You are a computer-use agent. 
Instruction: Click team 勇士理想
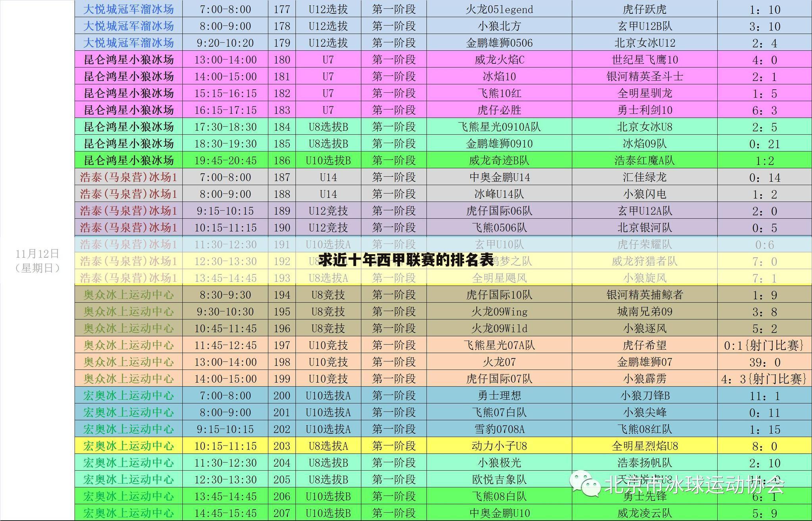pyautogui.click(x=499, y=396)
